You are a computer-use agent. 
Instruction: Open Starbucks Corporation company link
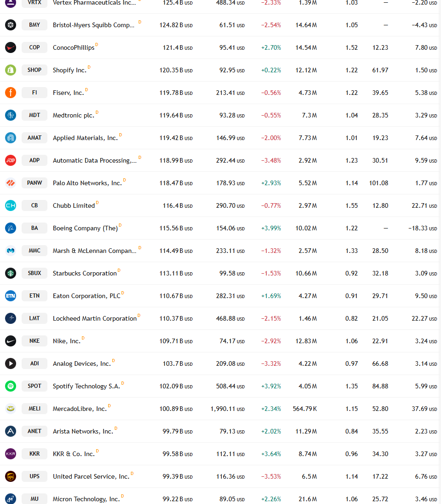85,274
